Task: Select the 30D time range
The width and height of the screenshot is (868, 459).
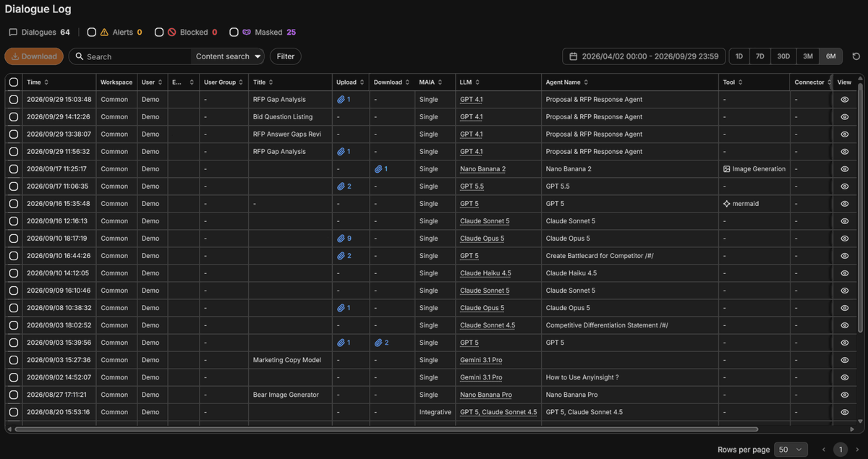Action: pos(783,56)
